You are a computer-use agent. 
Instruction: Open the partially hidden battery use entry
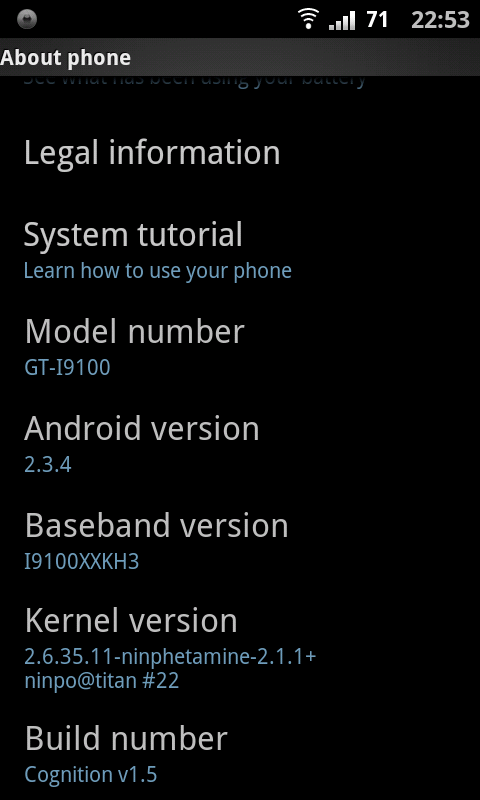pos(240,83)
